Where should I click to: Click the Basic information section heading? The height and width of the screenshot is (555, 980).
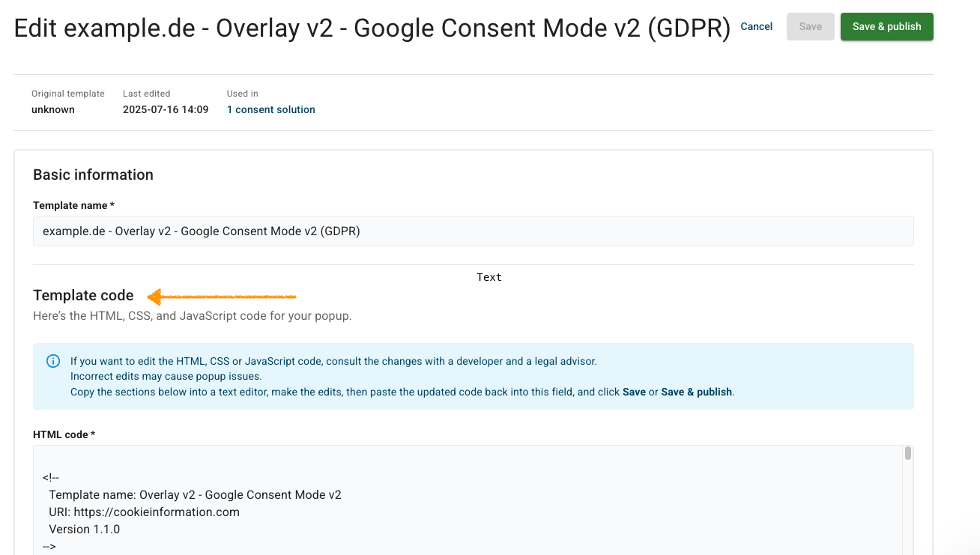point(92,175)
